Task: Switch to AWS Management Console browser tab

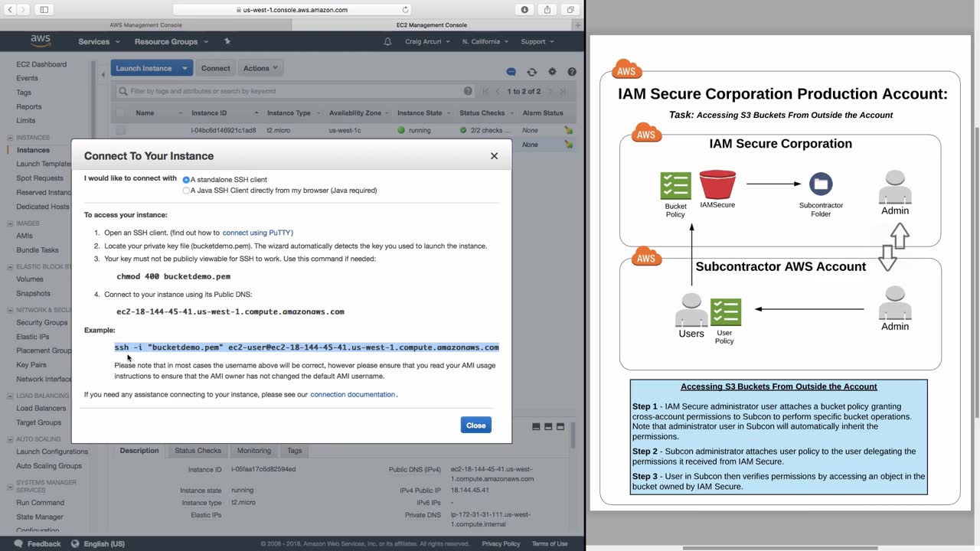Action: click(145, 25)
